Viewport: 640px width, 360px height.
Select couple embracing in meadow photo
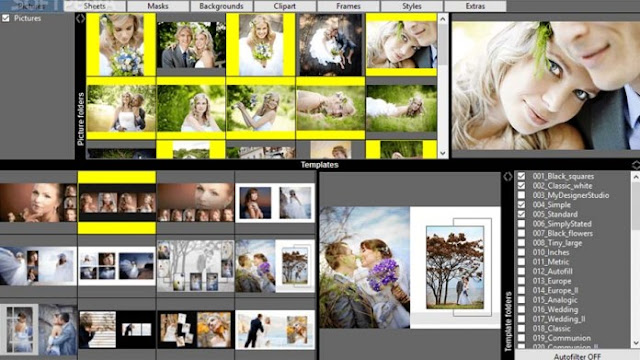click(121, 109)
